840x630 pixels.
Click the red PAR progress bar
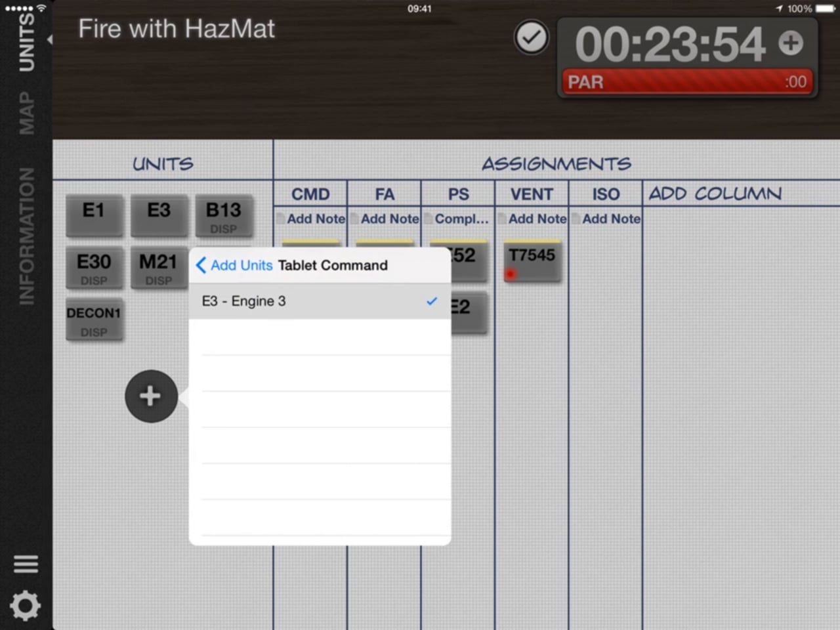click(686, 82)
